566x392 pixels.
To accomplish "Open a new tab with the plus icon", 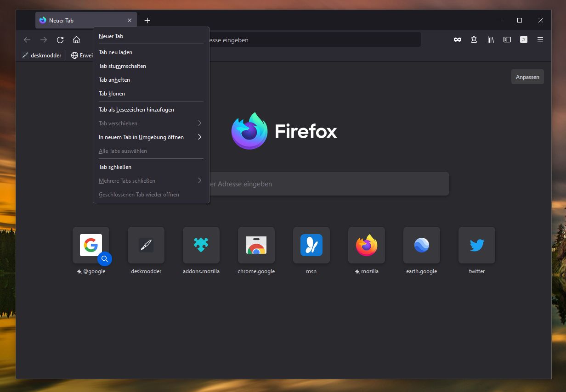I will tap(147, 20).
